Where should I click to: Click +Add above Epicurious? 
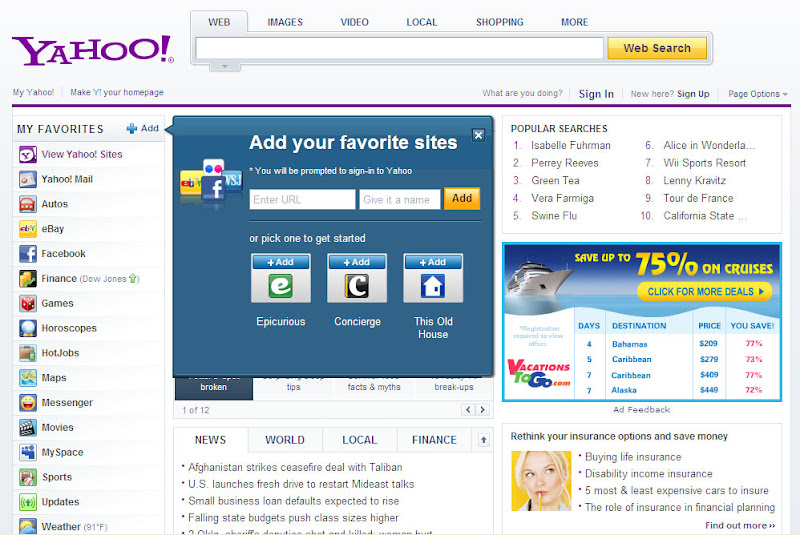tap(281, 262)
